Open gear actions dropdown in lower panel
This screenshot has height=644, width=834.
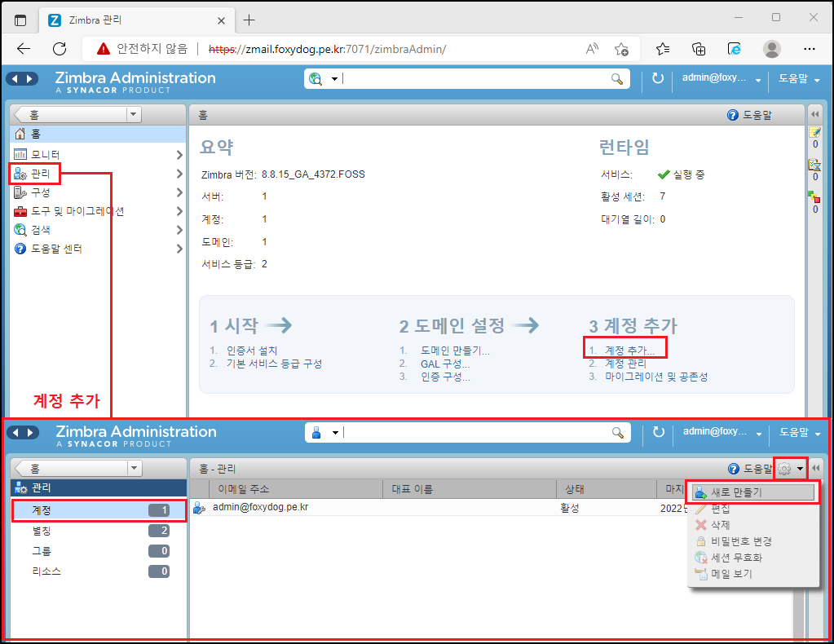pyautogui.click(x=791, y=469)
